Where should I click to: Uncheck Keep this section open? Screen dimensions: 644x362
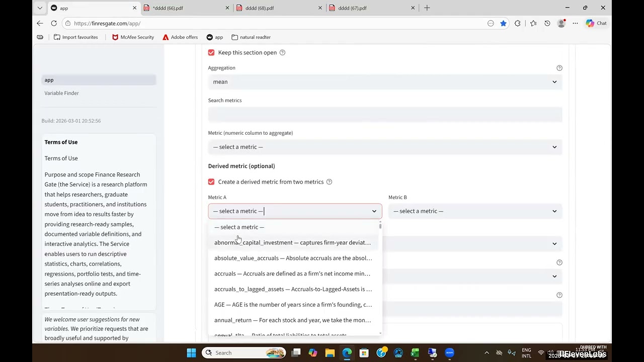click(211, 52)
